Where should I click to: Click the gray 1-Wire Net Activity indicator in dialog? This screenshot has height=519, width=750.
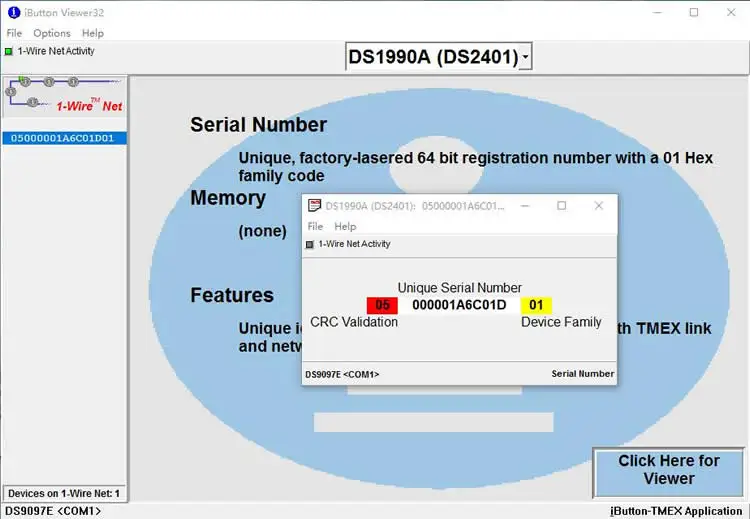(x=310, y=244)
